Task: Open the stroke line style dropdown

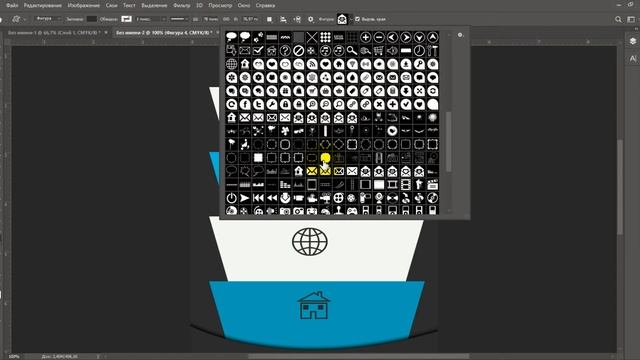Action: 179,19
